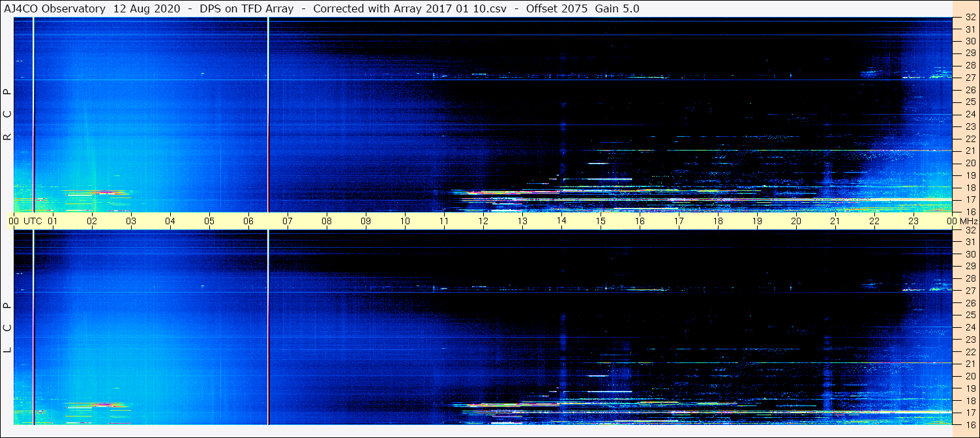The height and width of the screenshot is (438, 980).
Task: Click the 11 hour label on the time axis
Action: coord(444,221)
